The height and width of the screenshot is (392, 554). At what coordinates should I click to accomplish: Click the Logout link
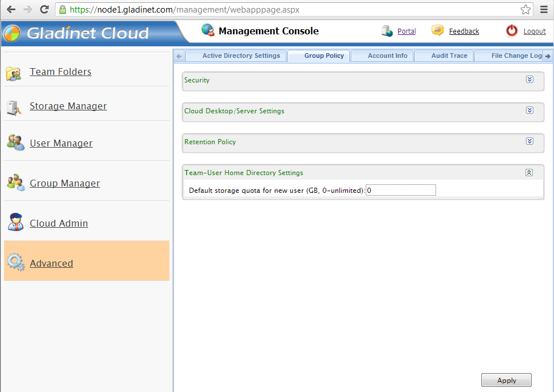[x=535, y=31]
